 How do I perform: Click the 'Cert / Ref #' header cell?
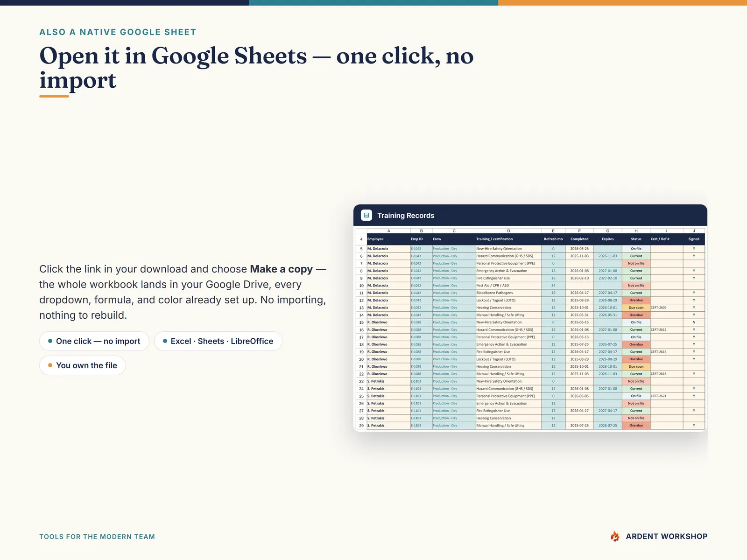tap(667, 239)
